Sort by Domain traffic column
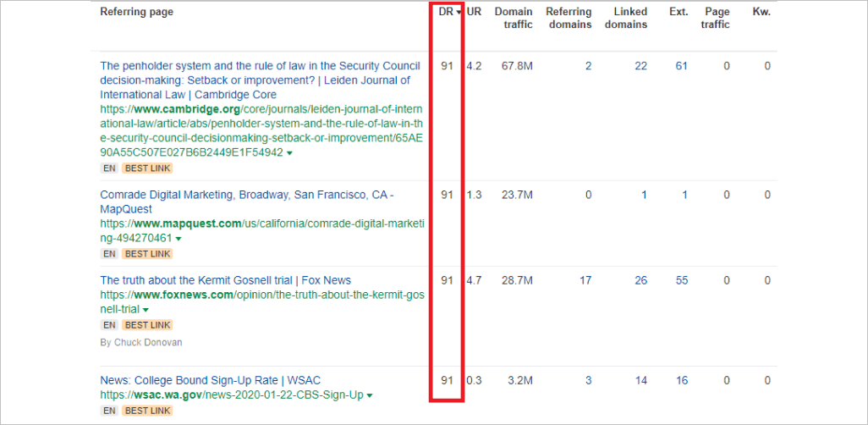This screenshot has height=425, width=868. coord(514,19)
